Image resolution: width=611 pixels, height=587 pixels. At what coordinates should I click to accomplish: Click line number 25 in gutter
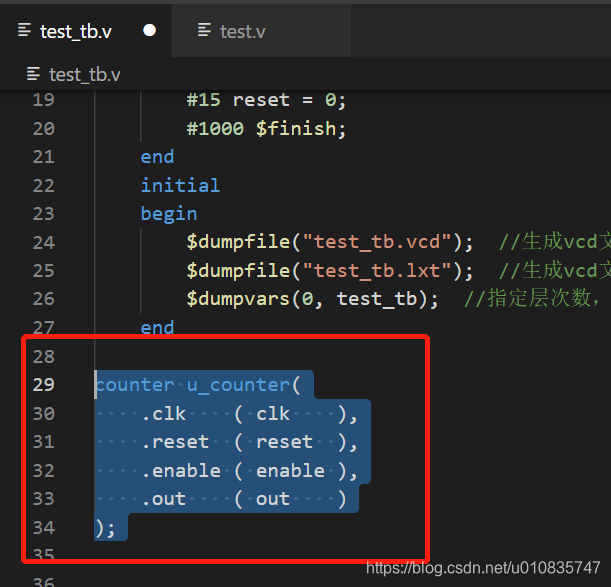(44, 271)
